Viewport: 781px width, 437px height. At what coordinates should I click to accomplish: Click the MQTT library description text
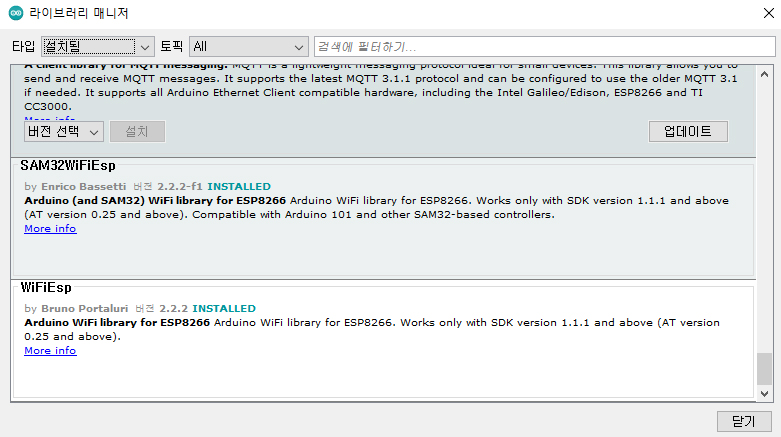pyautogui.click(x=381, y=86)
